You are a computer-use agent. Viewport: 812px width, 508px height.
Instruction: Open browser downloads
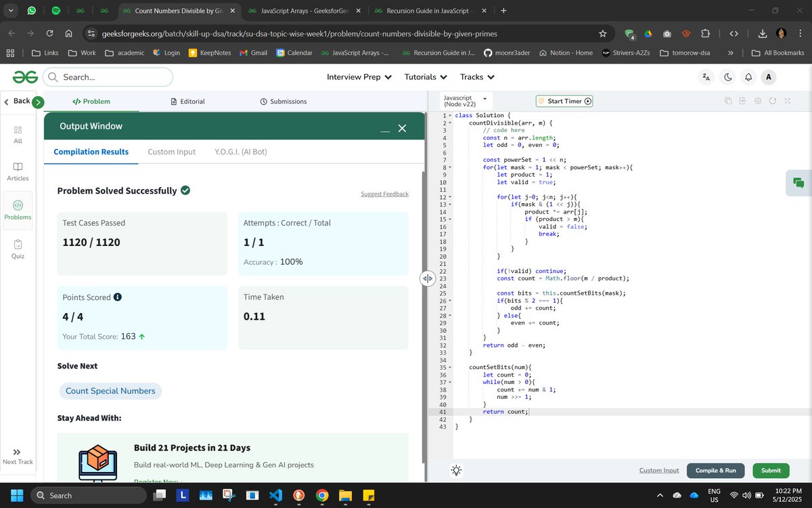[x=763, y=33]
